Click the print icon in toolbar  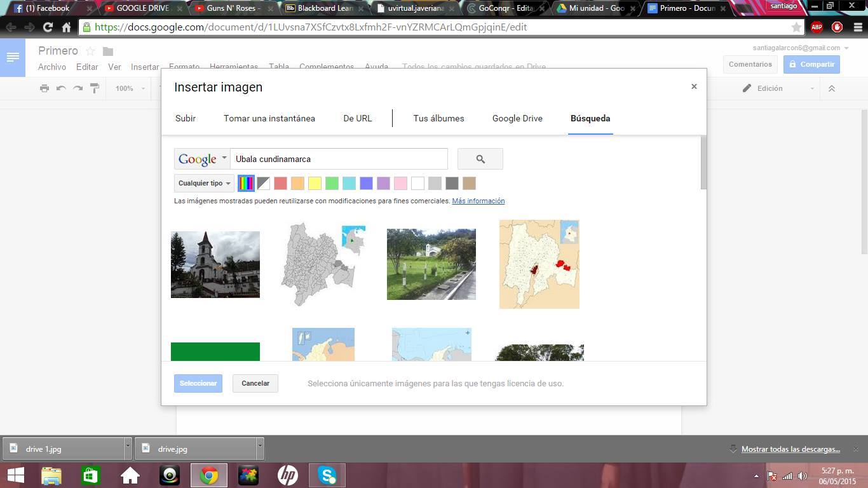tap(44, 88)
